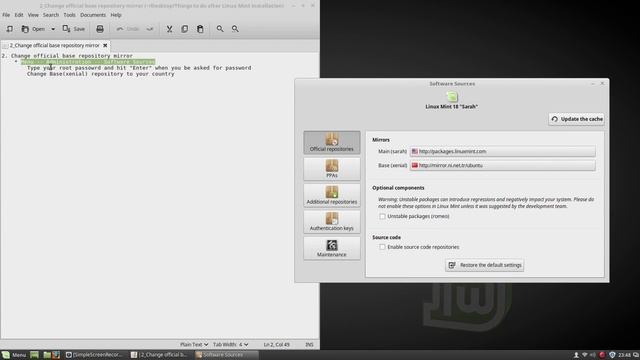The width and height of the screenshot is (640, 360).
Task: Click the Open file button in editor
Action: 33,29
